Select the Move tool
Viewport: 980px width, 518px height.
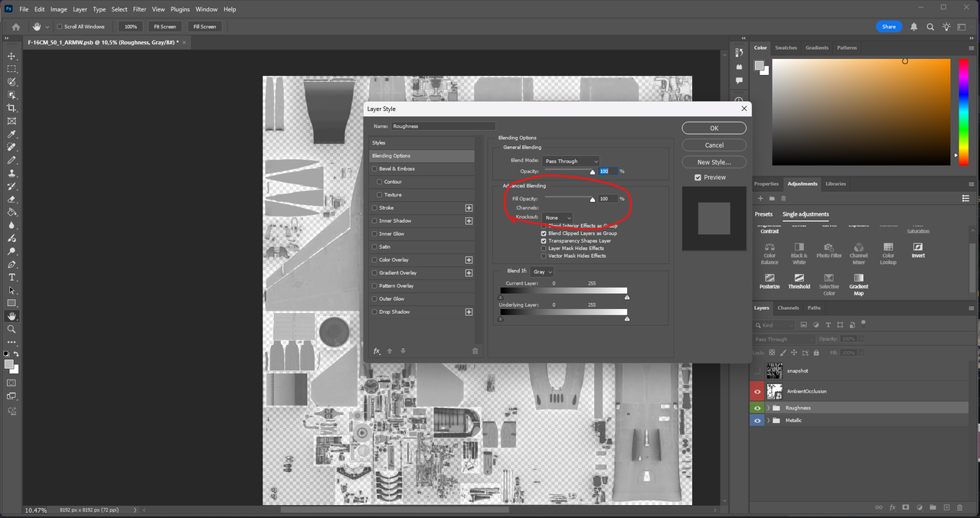11,56
